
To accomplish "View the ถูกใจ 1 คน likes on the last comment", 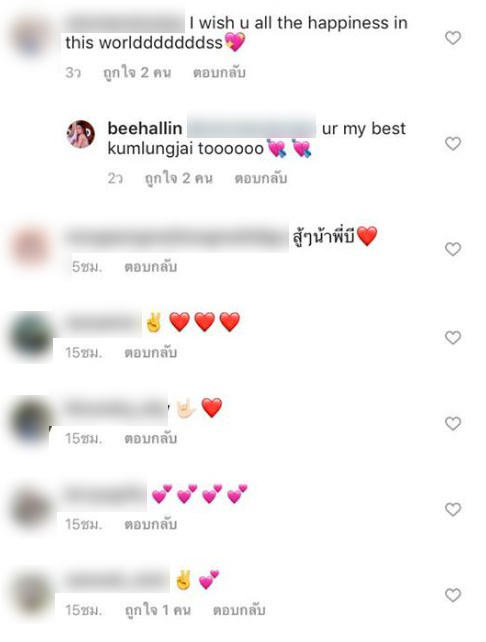I will pyautogui.click(x=158, y=610).
